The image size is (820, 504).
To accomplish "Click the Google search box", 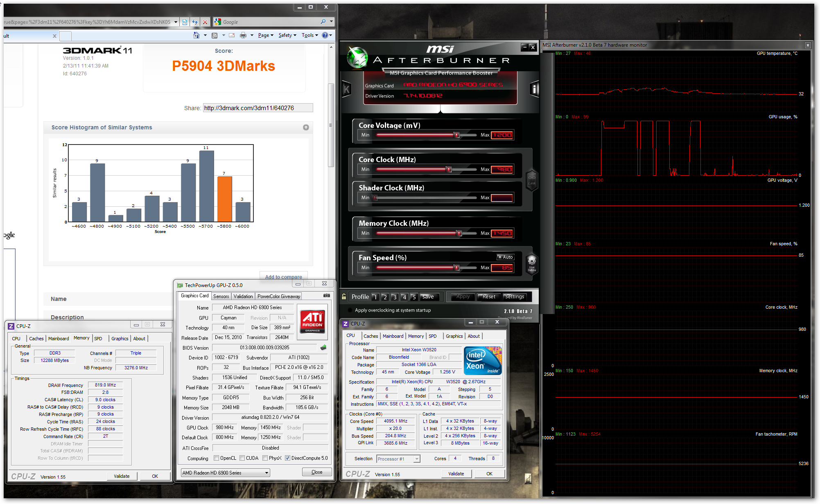I will tap(270, 22).
